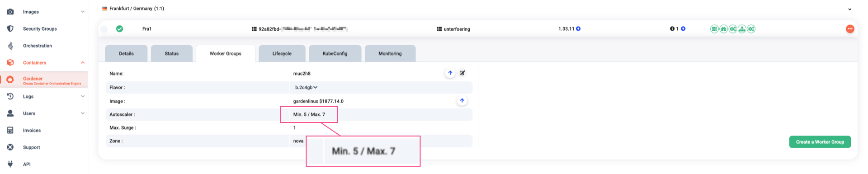Click the Kubernetes version 1.33.11

[x=566, y=28]
